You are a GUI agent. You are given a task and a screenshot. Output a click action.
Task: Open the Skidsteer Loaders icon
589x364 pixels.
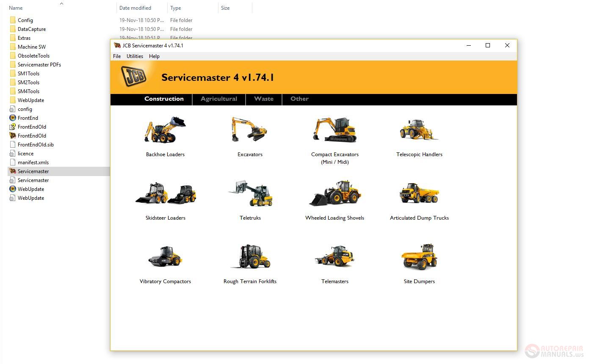pyautogui.click(x=166, y=193)
